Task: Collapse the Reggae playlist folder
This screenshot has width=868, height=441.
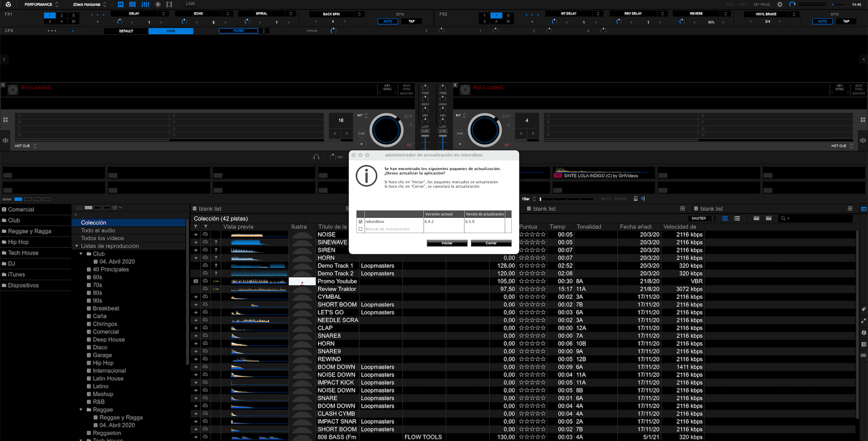Action: pyautogui.click(x=81, y=409)
